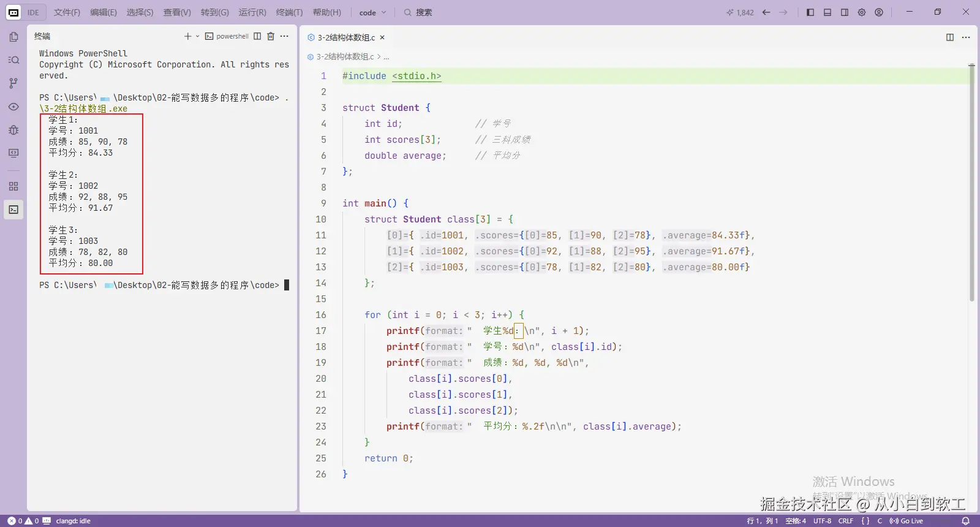Select the 行 1, 列 1 cursor position

tap(763, 521)
